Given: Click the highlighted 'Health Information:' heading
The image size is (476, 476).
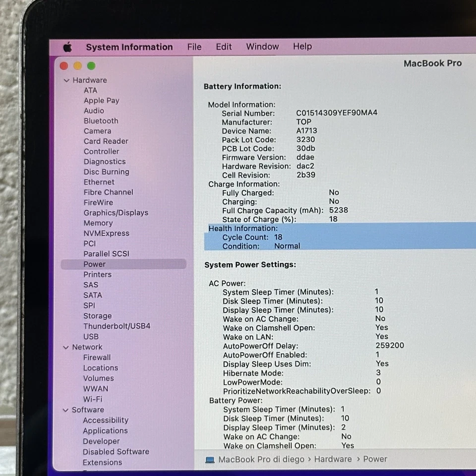Looking at the screenshot, I should point(243,229).
